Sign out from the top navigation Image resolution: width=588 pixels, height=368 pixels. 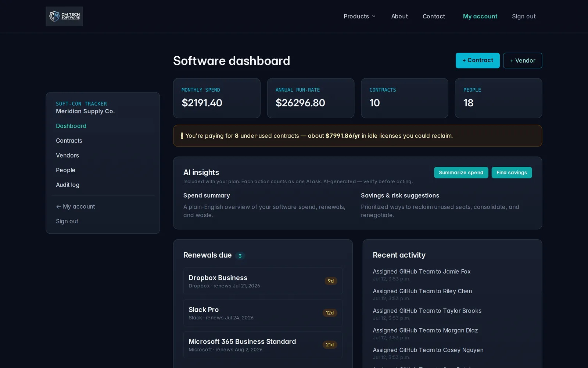coord(524,16)
